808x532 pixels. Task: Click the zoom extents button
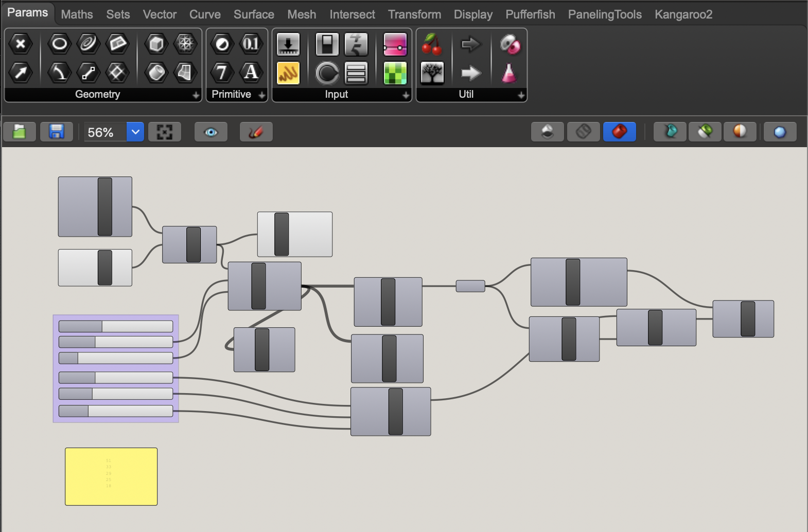pyautogui.click(x=165, y=132)
